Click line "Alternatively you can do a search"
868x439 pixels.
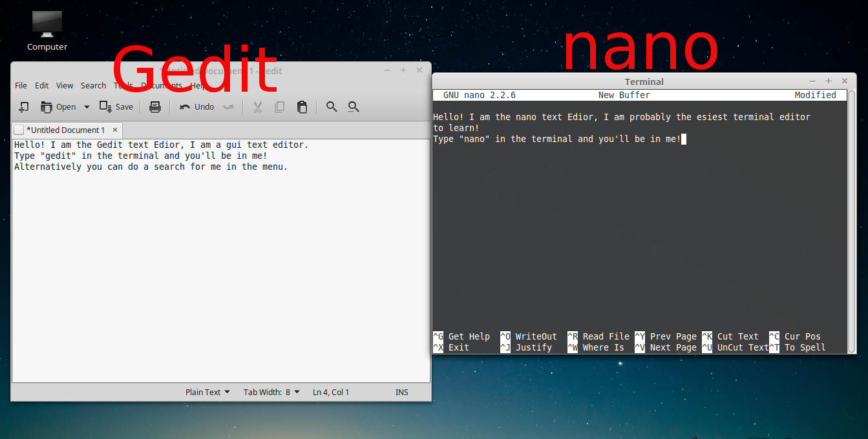pyautogui.click(x=151, y=167)
